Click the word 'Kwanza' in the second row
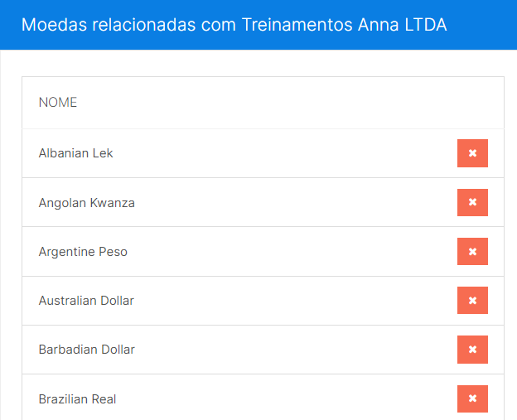Viewport: 517px width, 420px height. click(x=112, y=203)
